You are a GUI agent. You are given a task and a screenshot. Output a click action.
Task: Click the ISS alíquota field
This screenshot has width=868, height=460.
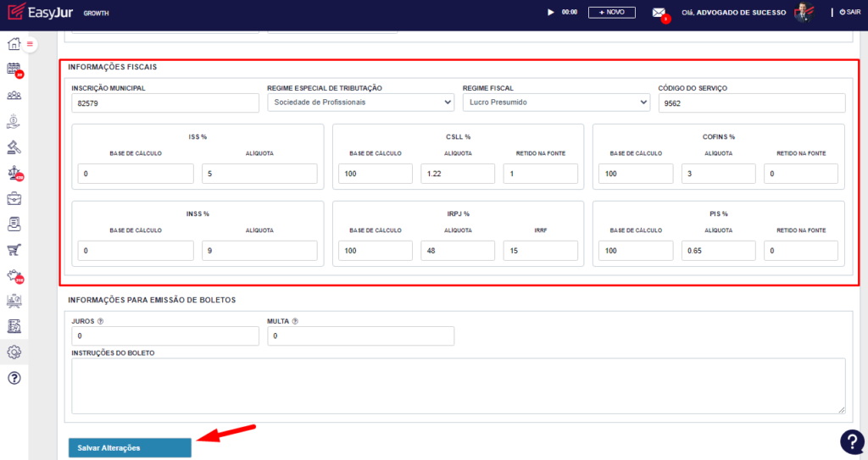[x=259, y=174]
